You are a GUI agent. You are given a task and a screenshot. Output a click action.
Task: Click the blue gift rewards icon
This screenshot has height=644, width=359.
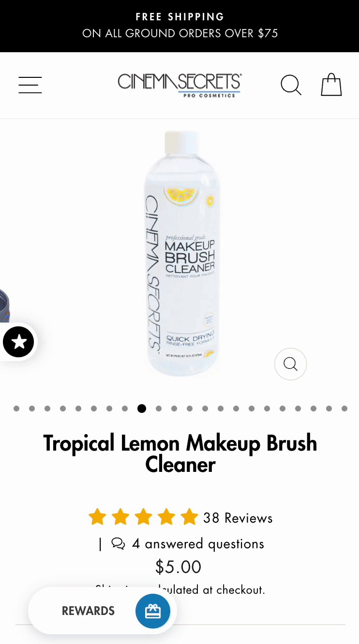click(x=153, y=611)
